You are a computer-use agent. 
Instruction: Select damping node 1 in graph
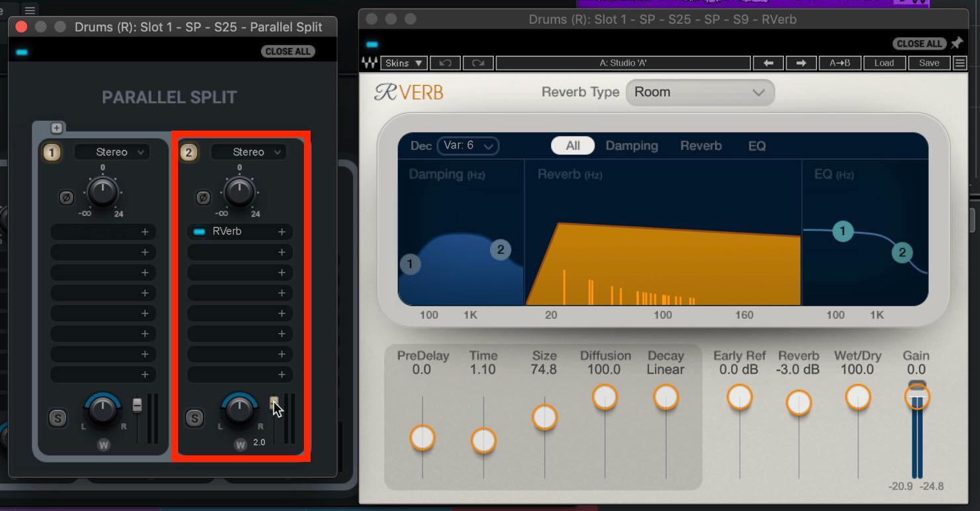410,264
